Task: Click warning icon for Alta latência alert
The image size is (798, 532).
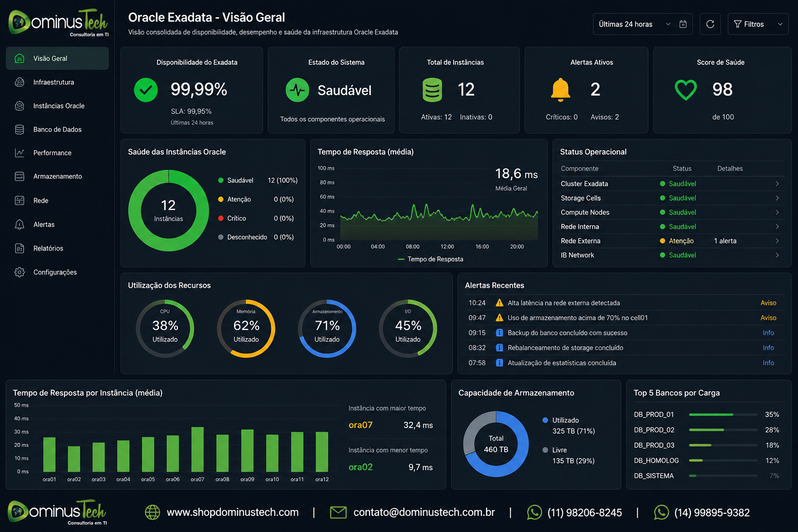Action: pyautogui.click(x=500, y=303)
